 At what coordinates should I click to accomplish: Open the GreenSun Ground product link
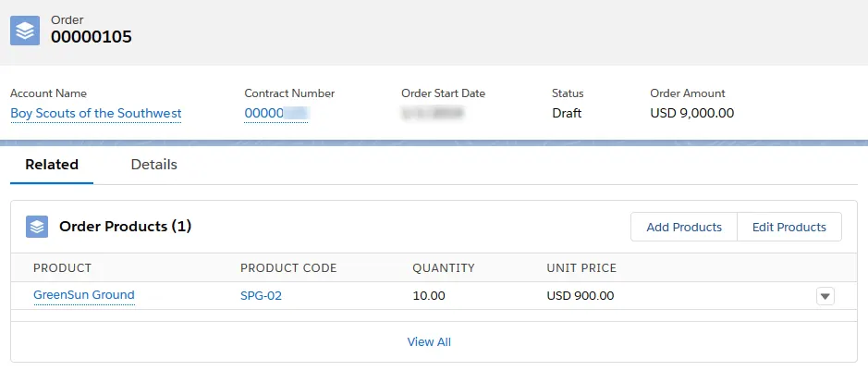tap(84, 295)
